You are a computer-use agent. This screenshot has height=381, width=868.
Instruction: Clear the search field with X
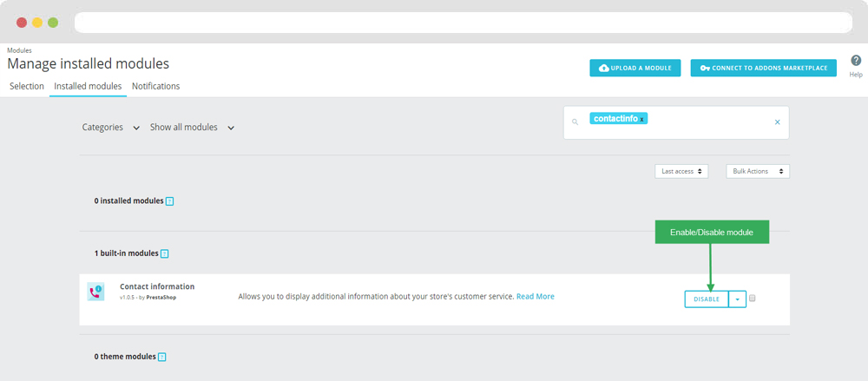click(x=777, y=122)
